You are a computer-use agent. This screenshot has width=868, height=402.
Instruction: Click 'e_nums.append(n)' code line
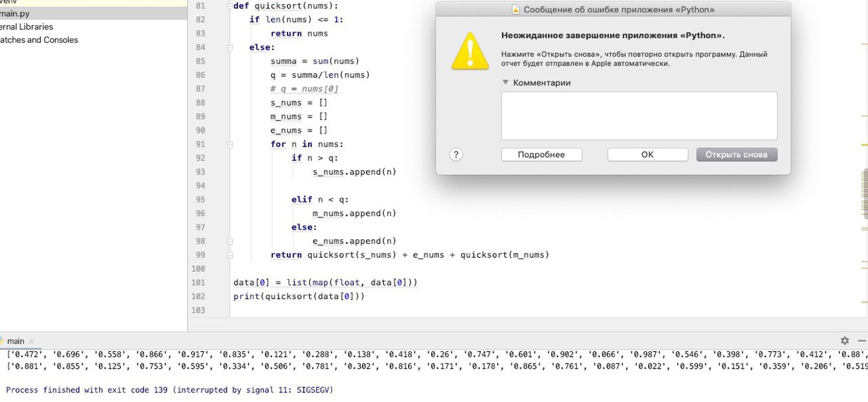point(355,241)
